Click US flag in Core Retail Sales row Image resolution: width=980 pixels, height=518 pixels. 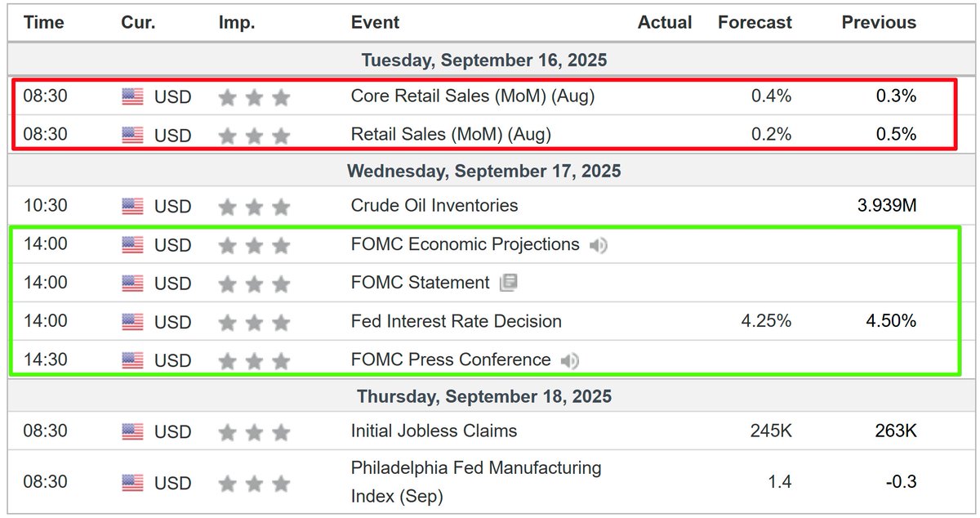tap(132, 97)
